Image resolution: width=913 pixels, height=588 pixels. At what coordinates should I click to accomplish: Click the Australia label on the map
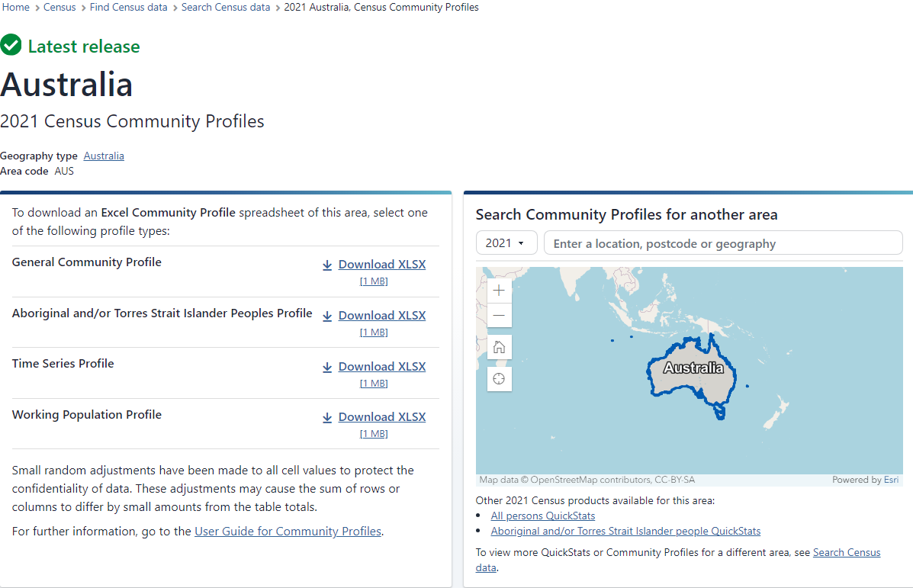(693, 368)
